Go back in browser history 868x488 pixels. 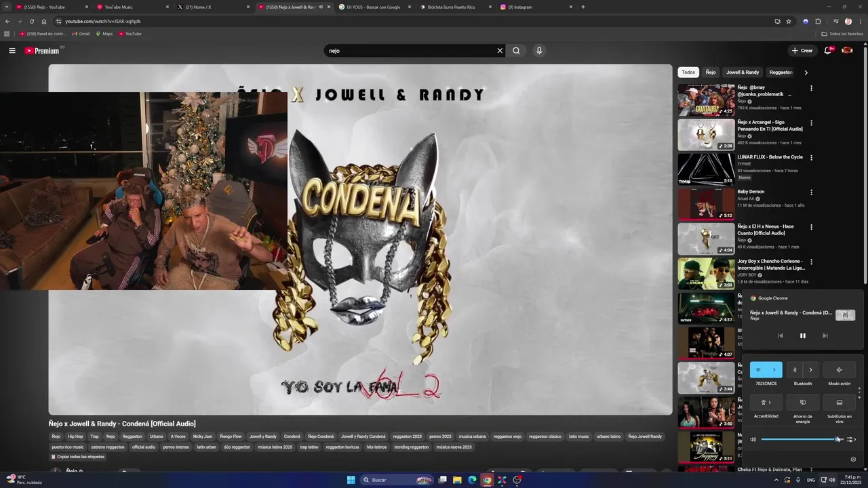pyautogui.click(x=7, y=21)
